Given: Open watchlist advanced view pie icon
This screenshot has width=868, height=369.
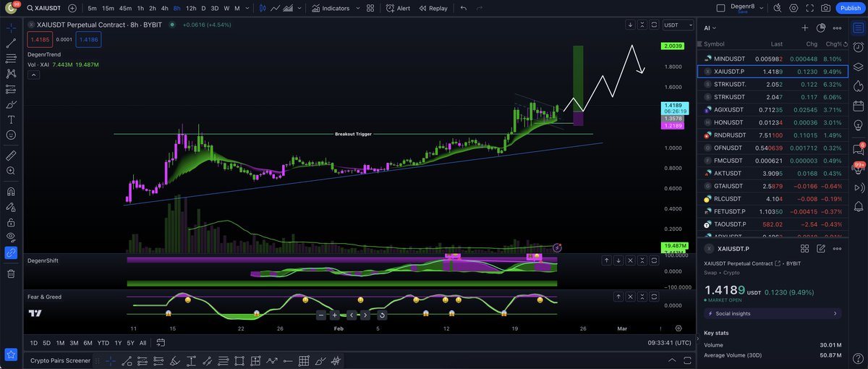Looking at the screenshot, I should tap(821, 27).
